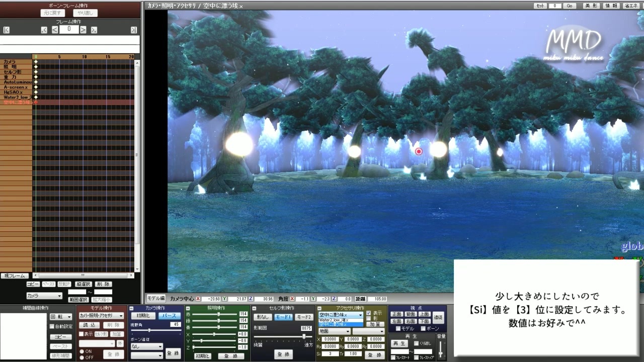Select 影なし shadow mode
The height and width of the screenshot is (362, 644).
(263, 317)
